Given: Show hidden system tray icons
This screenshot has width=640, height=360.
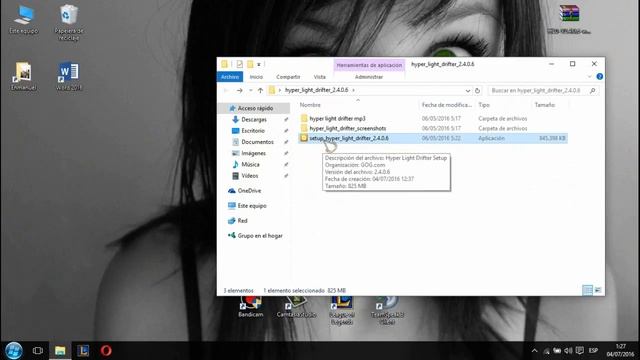Looking at the screenshot, I should coord(534,351).
